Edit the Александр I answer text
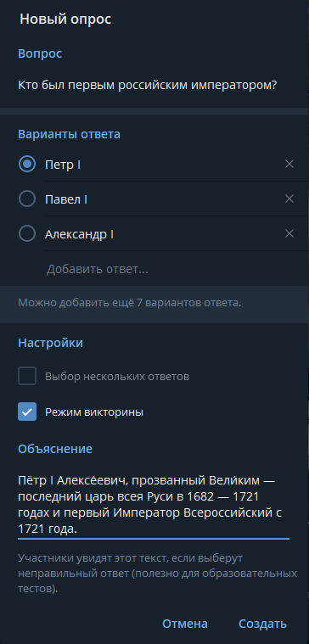This screenshot has height=644, width=309. pos(163,234)
